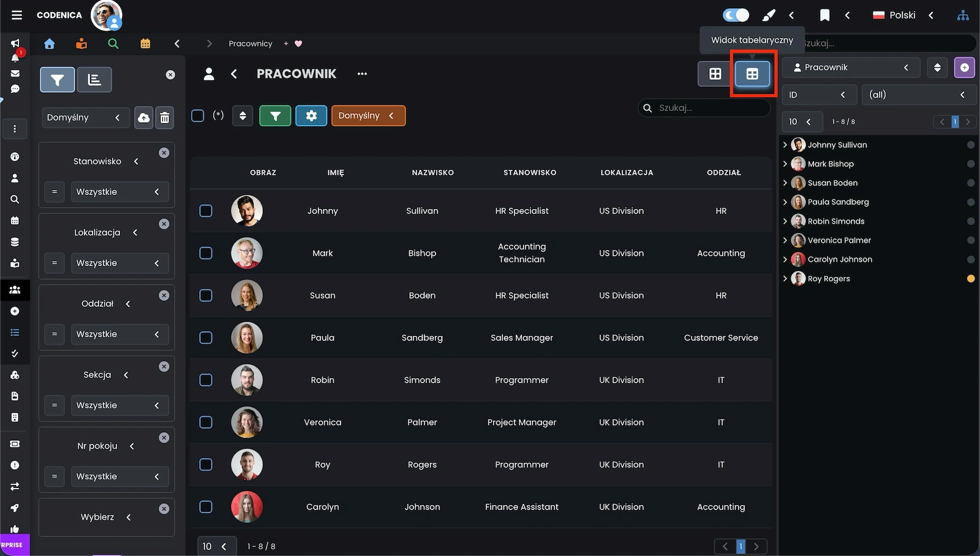Viewport: 980px width, 556px height.
Task: Click the green search icon in toolbar
Action: (x=113, y=44)
